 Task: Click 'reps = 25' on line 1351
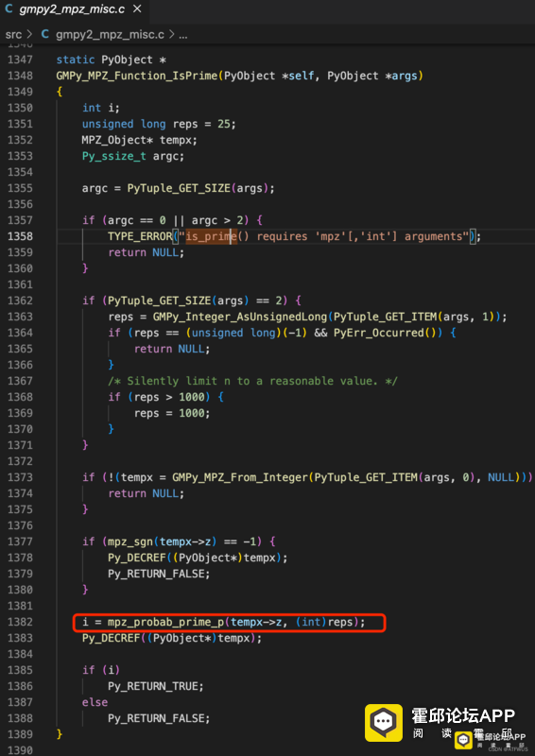[200, 124]
